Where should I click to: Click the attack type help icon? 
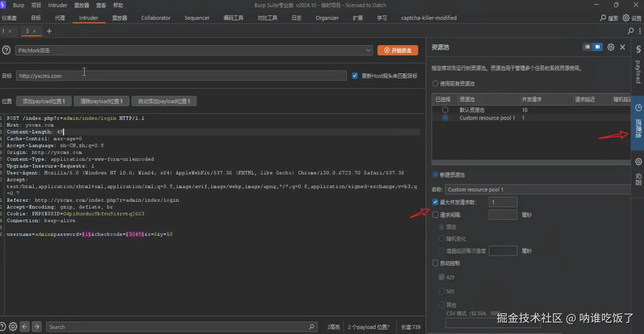pos(6,50)
